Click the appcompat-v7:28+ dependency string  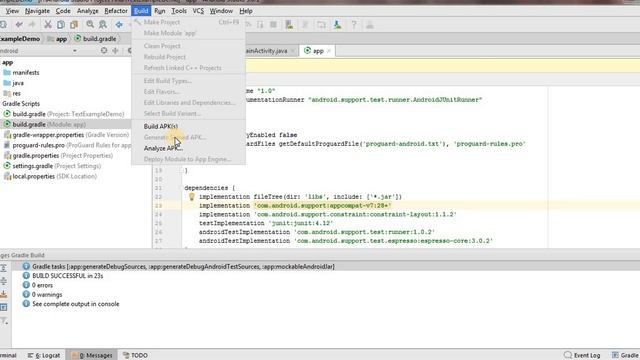pyautogui.click(x=322, y=206)
